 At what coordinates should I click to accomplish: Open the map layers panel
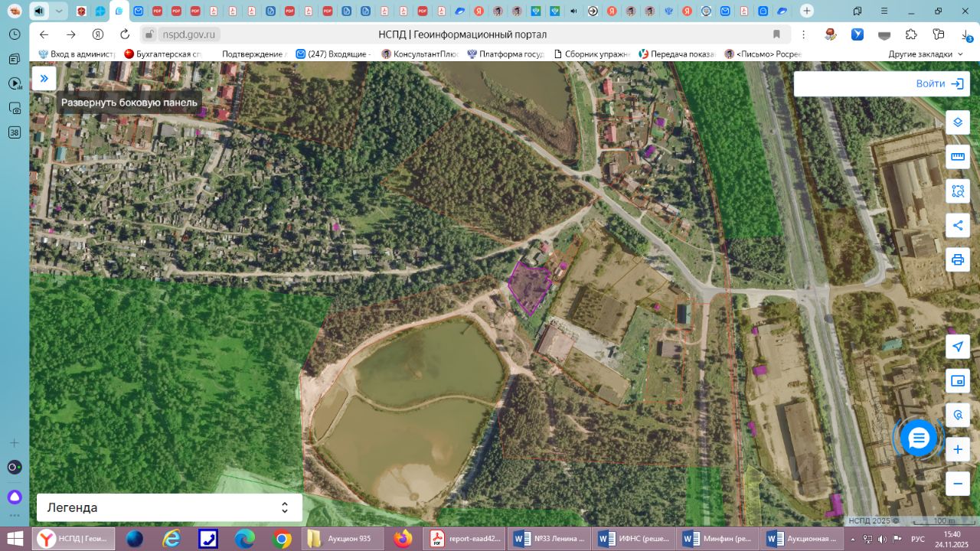[x=958, y=122]
